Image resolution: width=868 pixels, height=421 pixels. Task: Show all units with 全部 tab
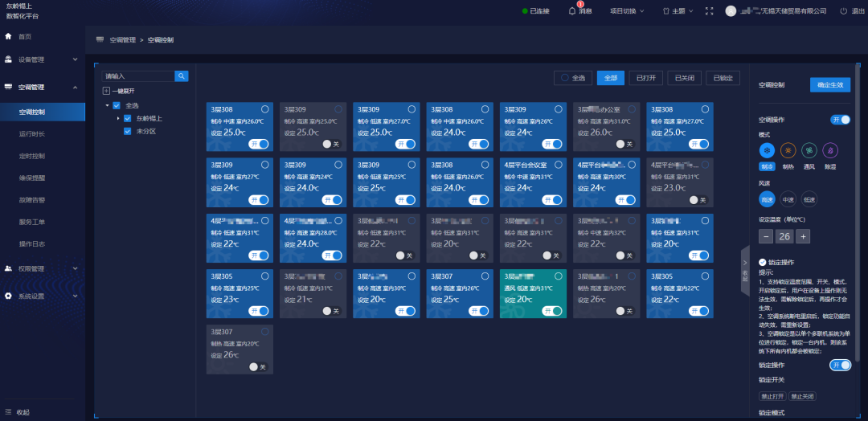click(x=611, y=78)
